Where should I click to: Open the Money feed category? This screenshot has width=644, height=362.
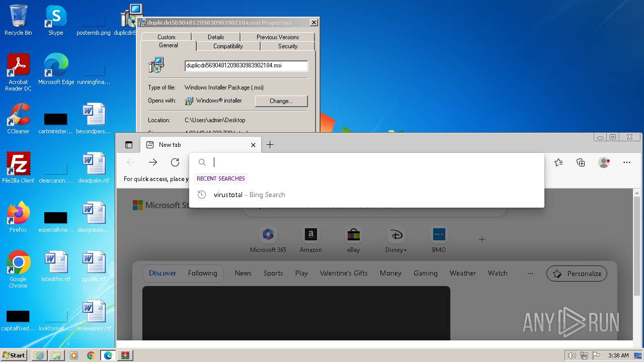point(390,273)
